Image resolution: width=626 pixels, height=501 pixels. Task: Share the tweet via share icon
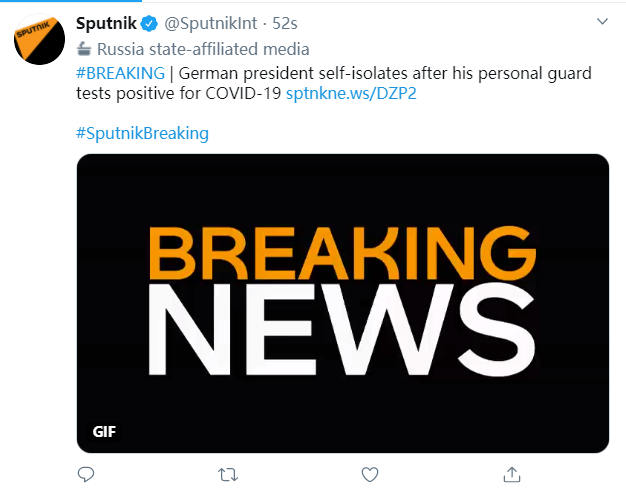click(x=511, y=473)
